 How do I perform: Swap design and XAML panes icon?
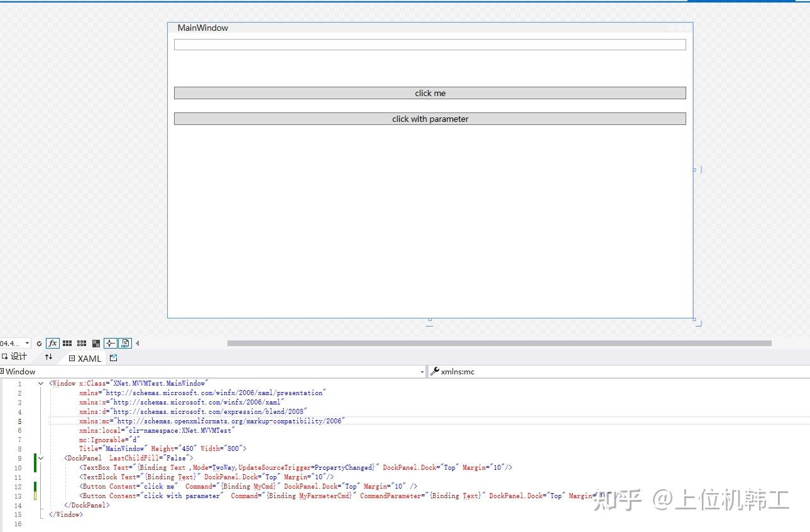click(49, 357)
